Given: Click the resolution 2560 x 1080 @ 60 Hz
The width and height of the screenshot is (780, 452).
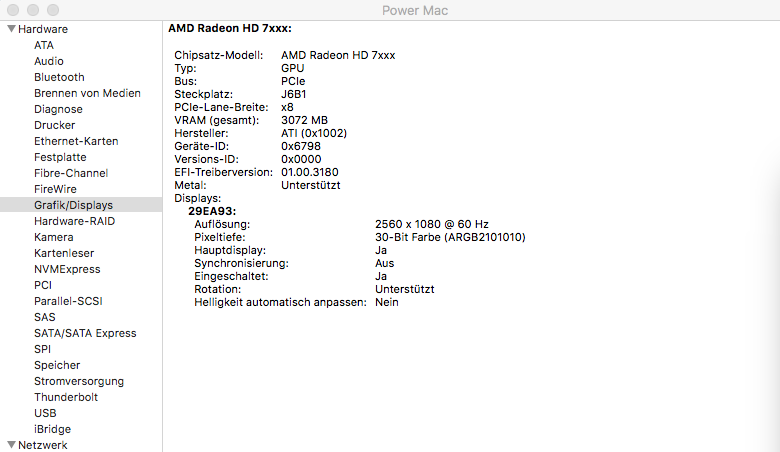Looking at the screenshot, I should 432,224.
